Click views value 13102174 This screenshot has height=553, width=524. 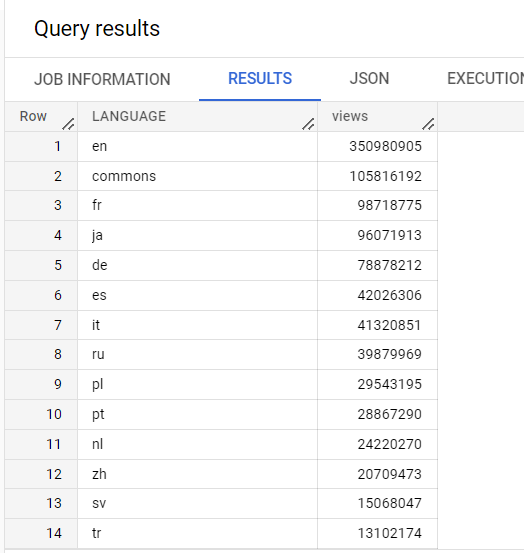pos(390,533)
